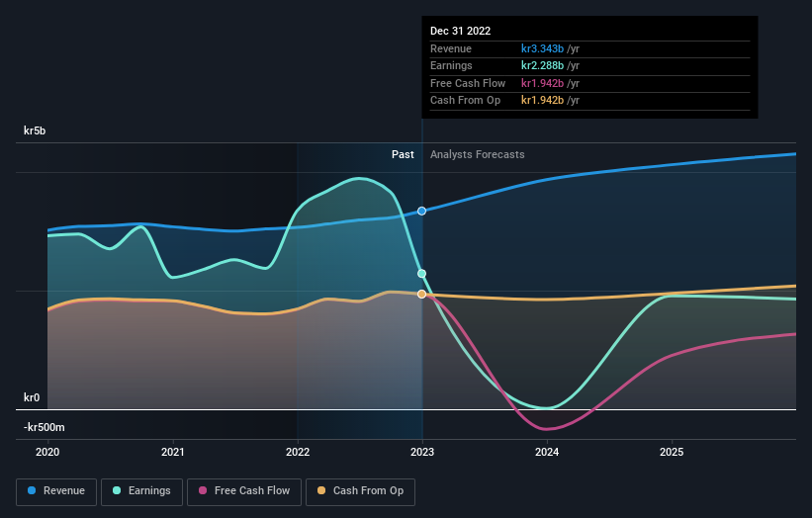Screen dimensions: 812x518
Task: Click the teal Earnings data point marker
Action: tap(422, 274)
